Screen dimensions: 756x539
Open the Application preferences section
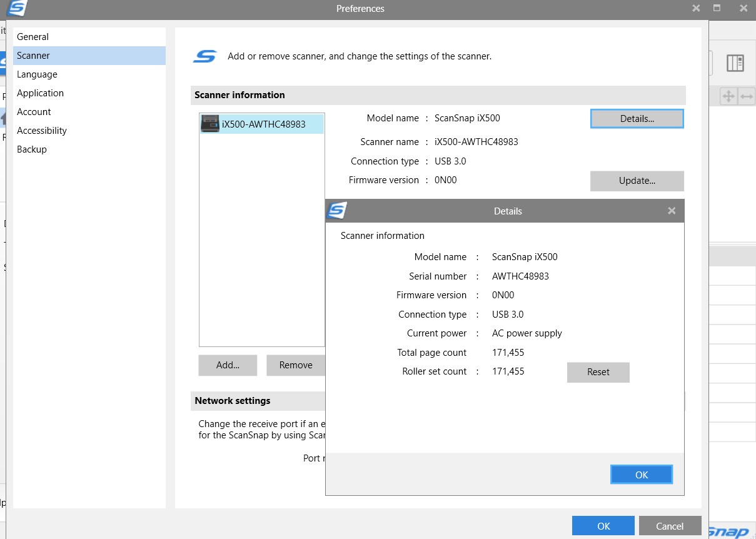[40, 93]
